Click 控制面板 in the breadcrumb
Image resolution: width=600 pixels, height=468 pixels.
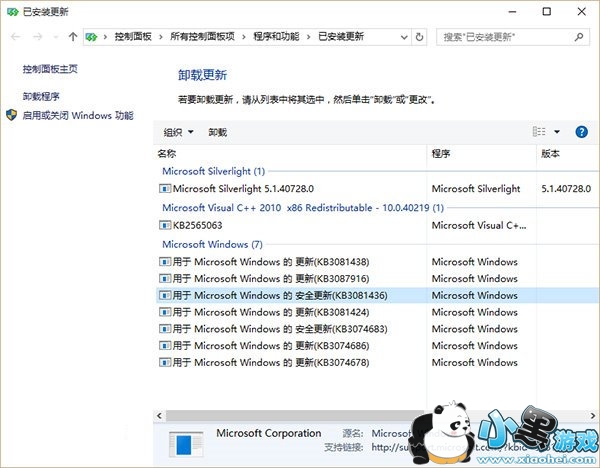133,37
